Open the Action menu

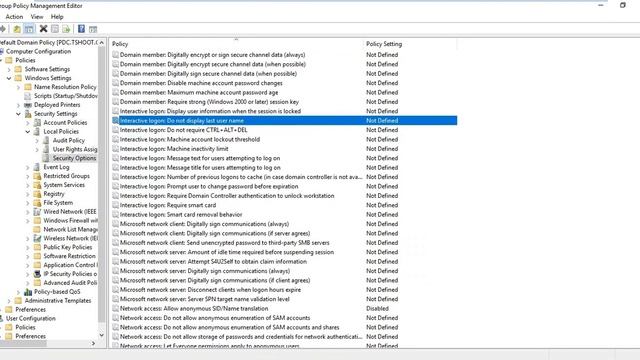click(14, 17)
